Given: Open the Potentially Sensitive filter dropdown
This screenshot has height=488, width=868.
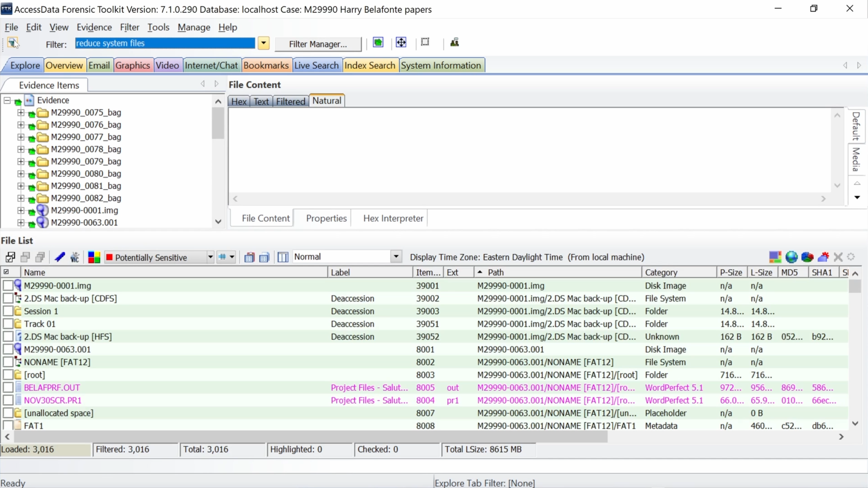Looking at the screenshot, I should point(209,257).
